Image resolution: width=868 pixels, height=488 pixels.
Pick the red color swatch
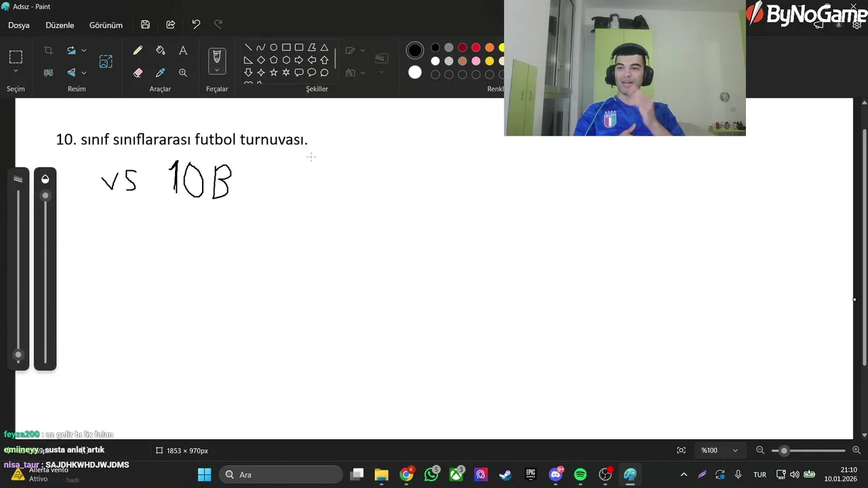[x=476, y=47]
